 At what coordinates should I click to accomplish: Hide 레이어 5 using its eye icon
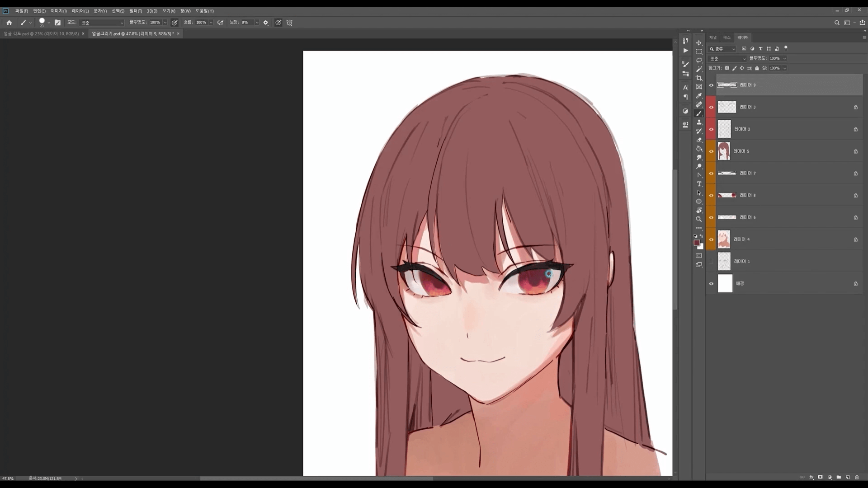coord(711,151)
